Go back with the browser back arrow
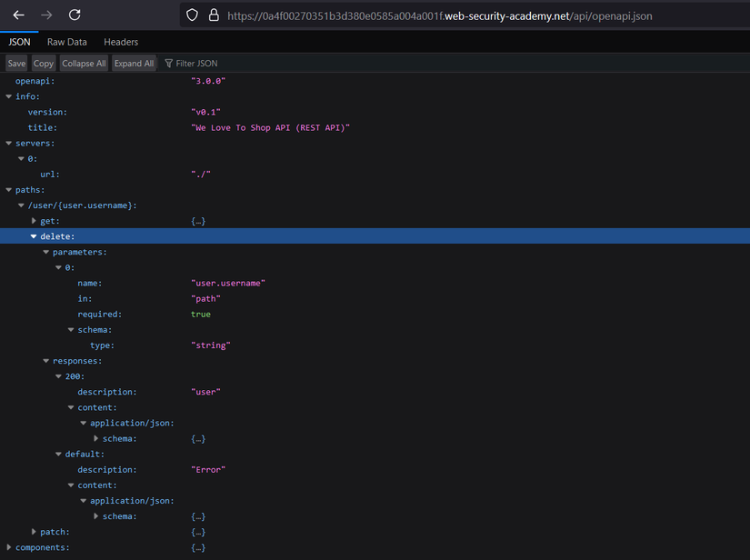Viewport: 750px width, 560px height. pyautogui.click(x=19, y=15)
